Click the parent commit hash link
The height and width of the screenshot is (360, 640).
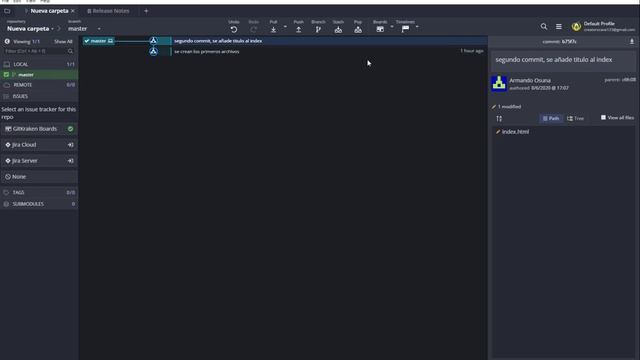(629, 80)
